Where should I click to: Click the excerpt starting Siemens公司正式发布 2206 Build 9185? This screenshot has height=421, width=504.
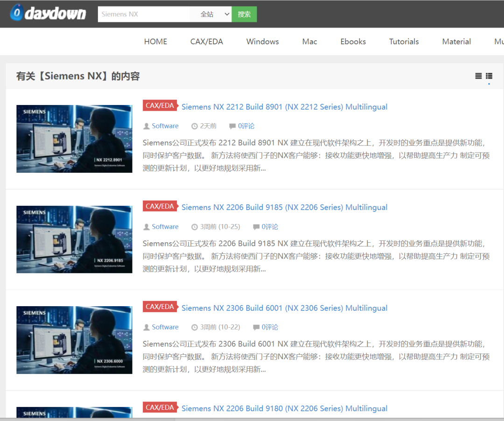click(316, 256)
